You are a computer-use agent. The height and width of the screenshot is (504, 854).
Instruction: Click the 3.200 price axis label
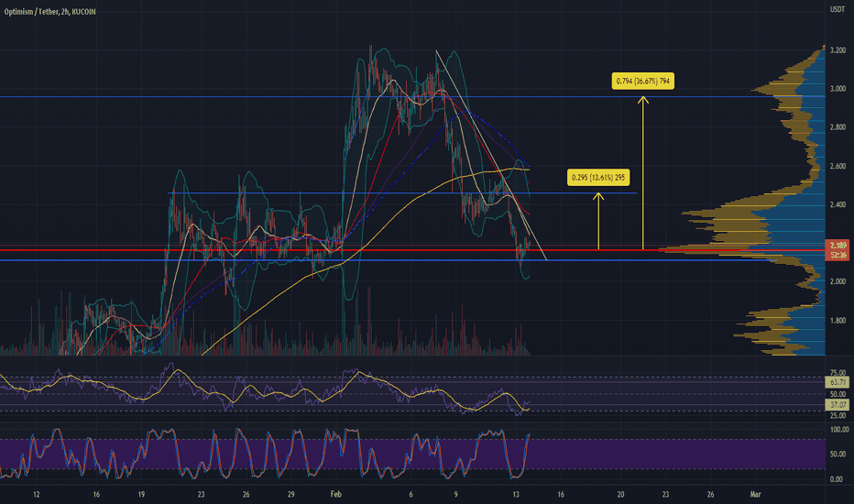(x=838, y=50)
